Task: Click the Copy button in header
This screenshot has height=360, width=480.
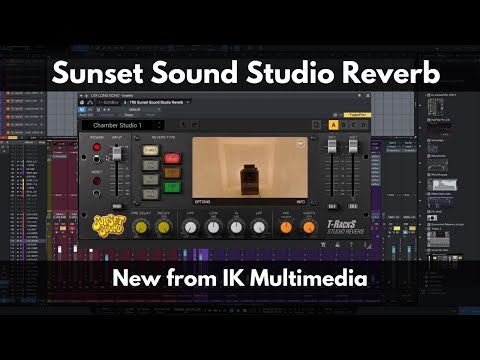Action: [128, 115]
